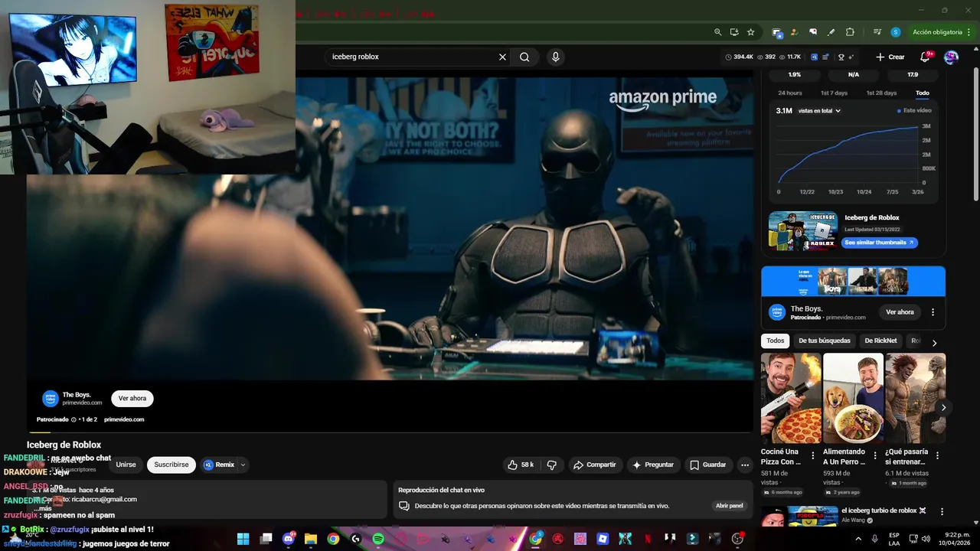This screenshot has width=980, height=551.
Task: Like the video with 58 k thumbs up
Action: click(x=521, y=465)
